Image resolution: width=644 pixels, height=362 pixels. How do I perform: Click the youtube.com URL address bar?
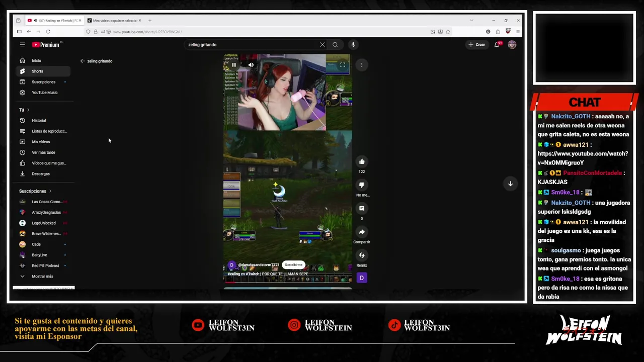click(x=269, y=32)
